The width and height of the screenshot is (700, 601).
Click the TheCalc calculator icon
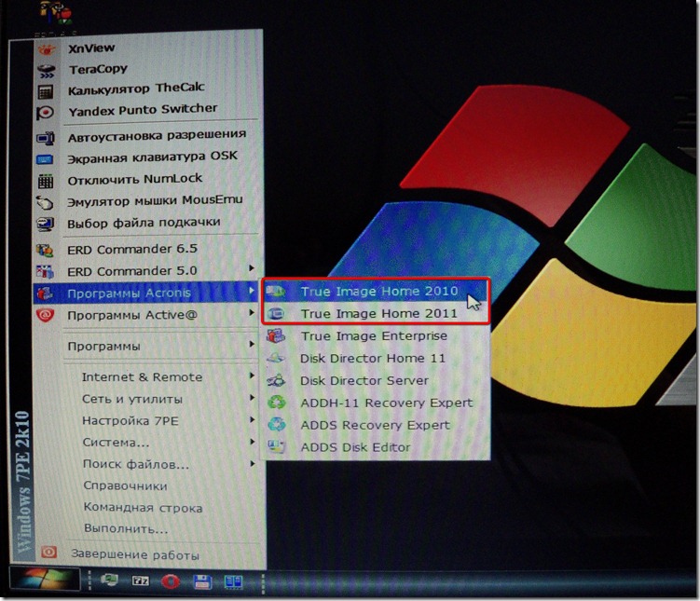pos(46,91)
